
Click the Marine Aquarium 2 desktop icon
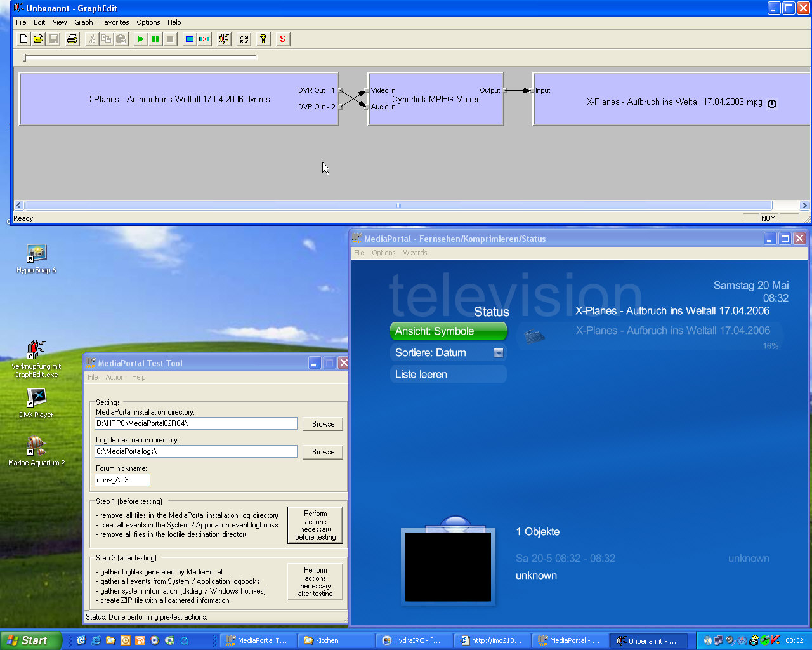(36, 451)
